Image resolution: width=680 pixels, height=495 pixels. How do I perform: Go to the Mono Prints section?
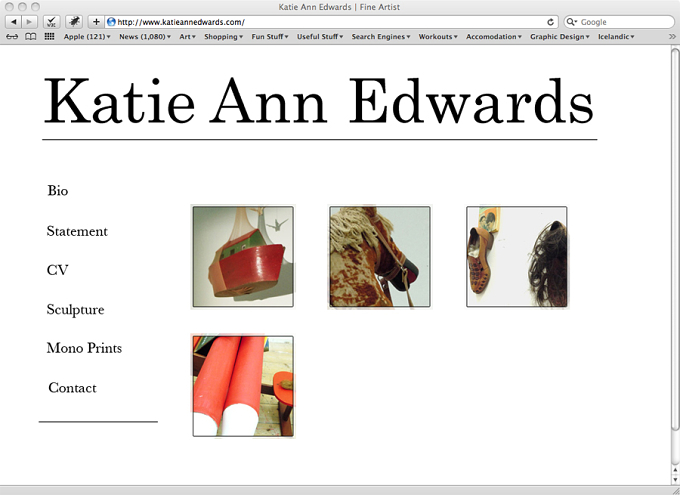pos(84,348)
